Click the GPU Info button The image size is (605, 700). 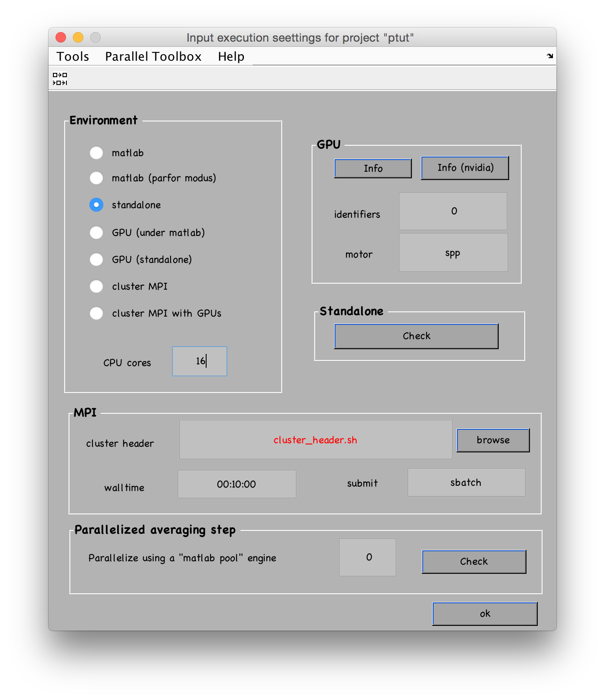373,168
